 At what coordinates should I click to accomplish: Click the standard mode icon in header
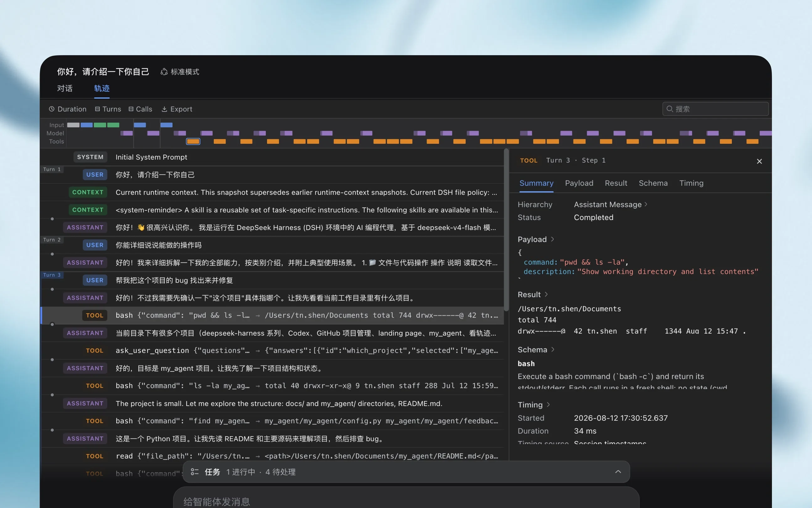pos(164,72)
